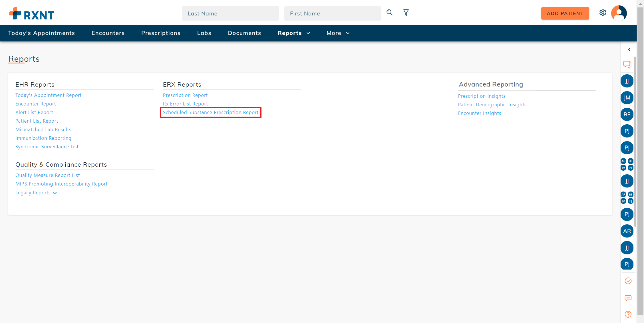Open the Quality Measure Report List link

(x=47, y=175)
